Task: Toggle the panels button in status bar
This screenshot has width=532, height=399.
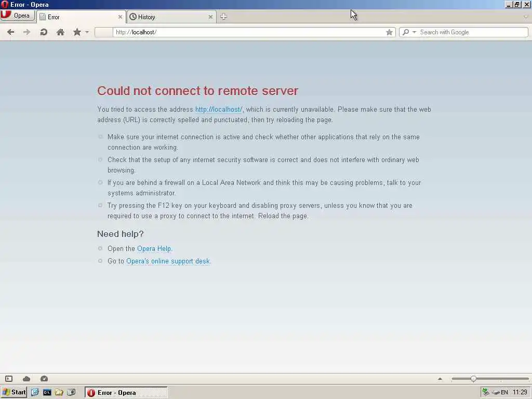Action: click(9, 379)
